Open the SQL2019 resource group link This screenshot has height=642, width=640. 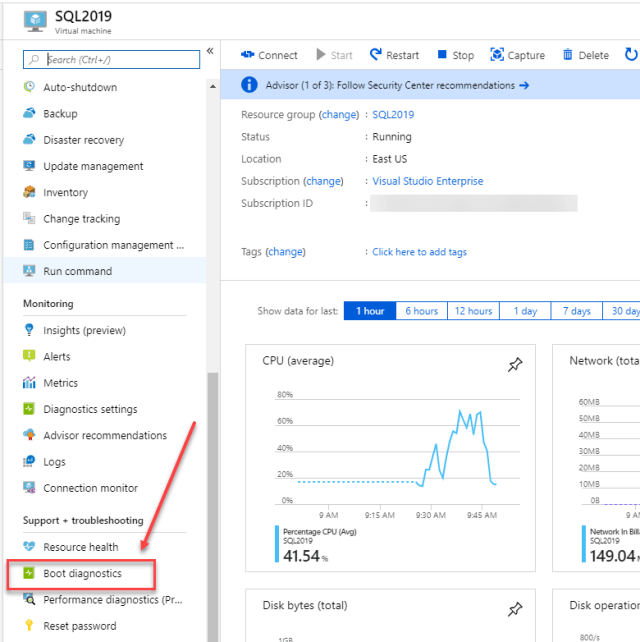393,115
